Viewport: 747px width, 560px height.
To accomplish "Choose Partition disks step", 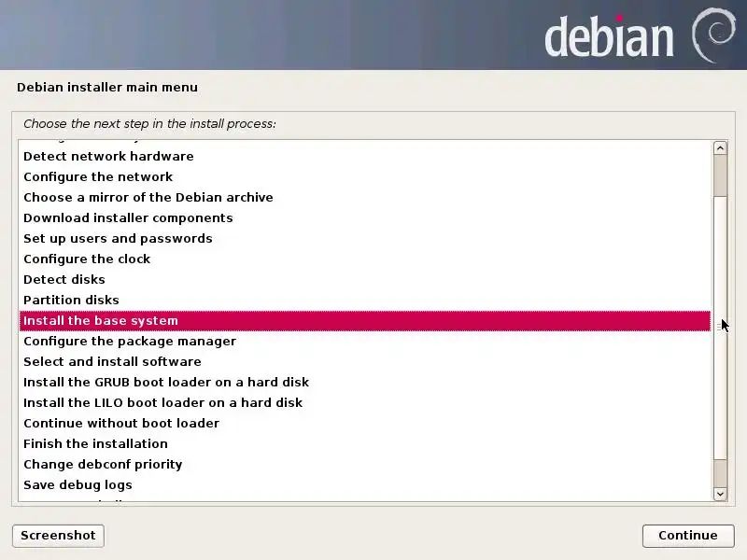I will 365,300.
